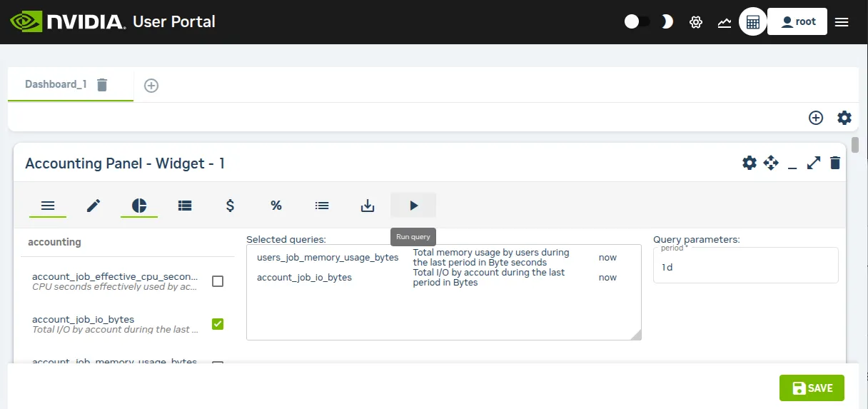Check account_job_effective_cpu_seconds checkbox
This screenshot has width=868, height=409.
pyautogui.click(x=218, y=281)
